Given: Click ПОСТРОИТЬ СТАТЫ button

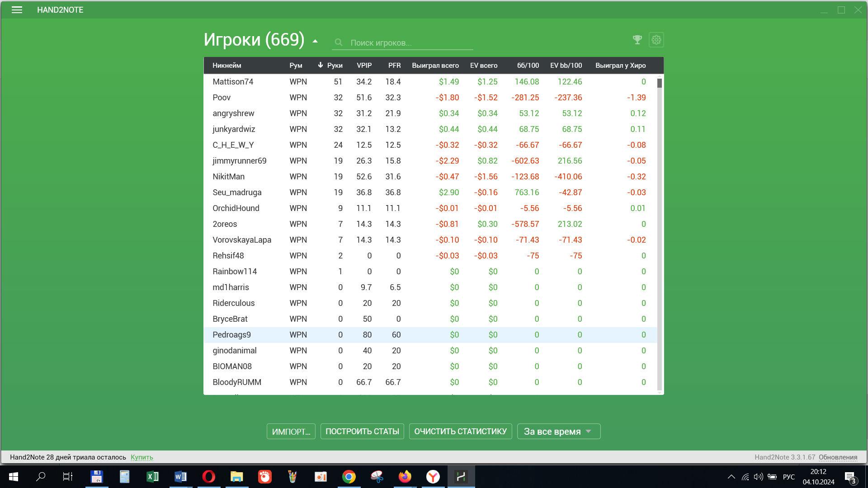Looking at the screenshot, I should tap(362, 432).
